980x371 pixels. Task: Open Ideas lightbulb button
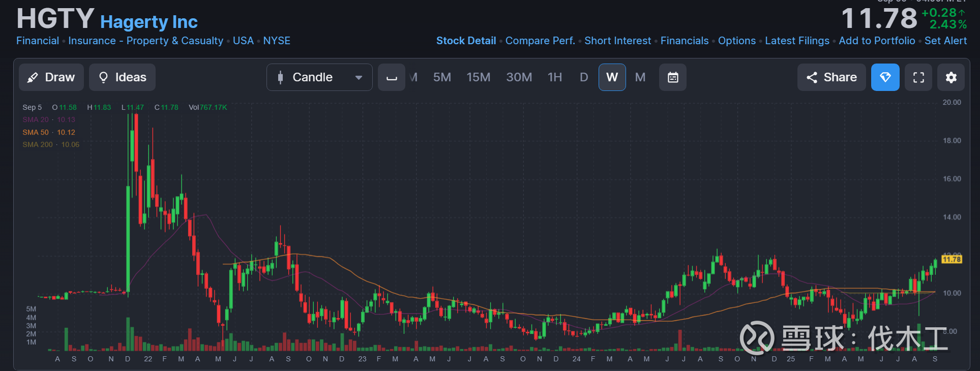click(122, 77)
